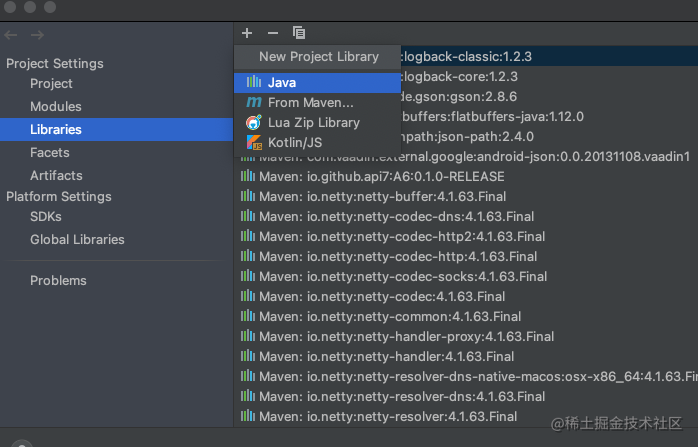Select Libraries in the sidebar

click(56, 130)
